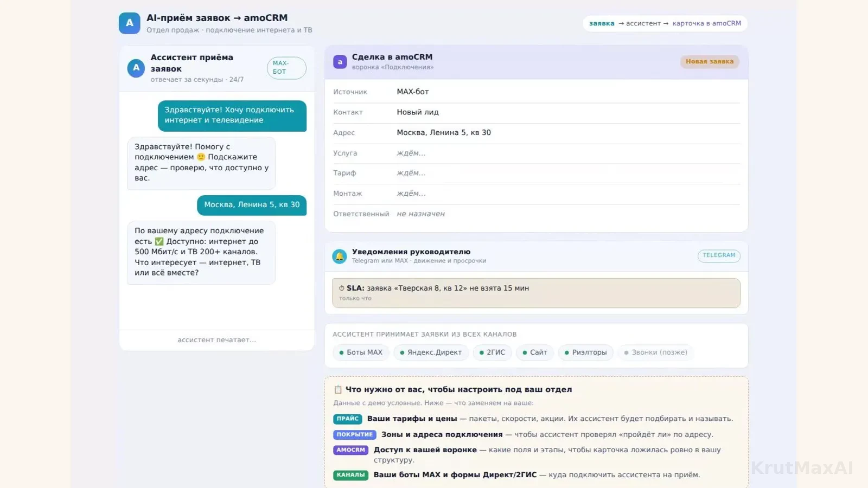Click the SLA stopwatch icon in notification

pyautogui.click(x=342, y=288)
